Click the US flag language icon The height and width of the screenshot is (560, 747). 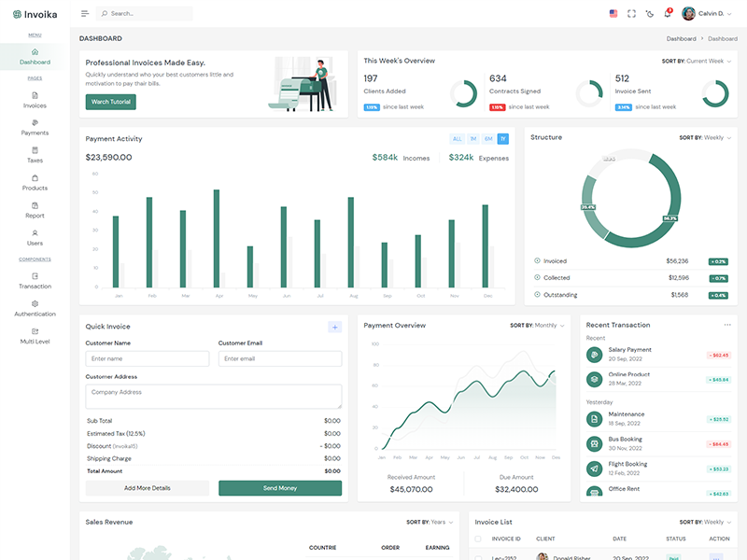click(x=613, y=14)
